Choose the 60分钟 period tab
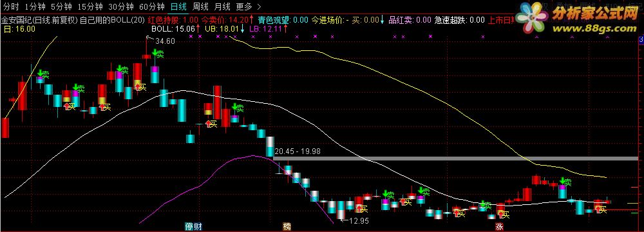This screenshot has width=644, height=232. (151, 6)
